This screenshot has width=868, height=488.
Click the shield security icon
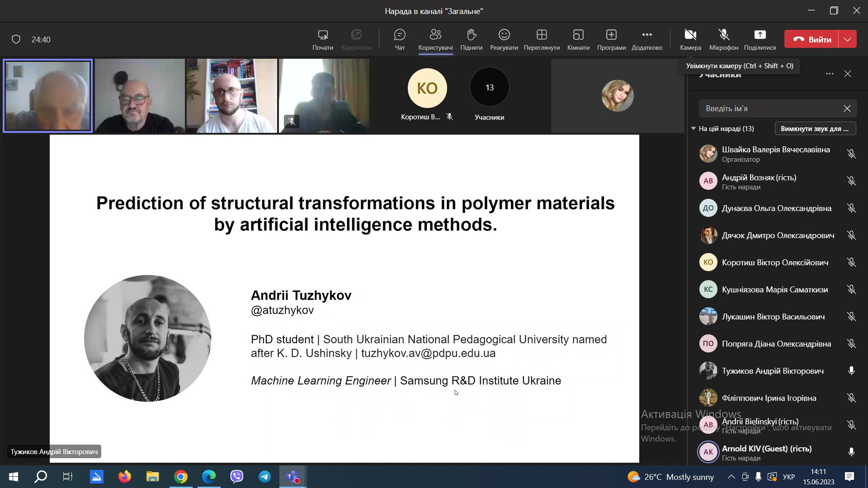[x=16, y=39]
